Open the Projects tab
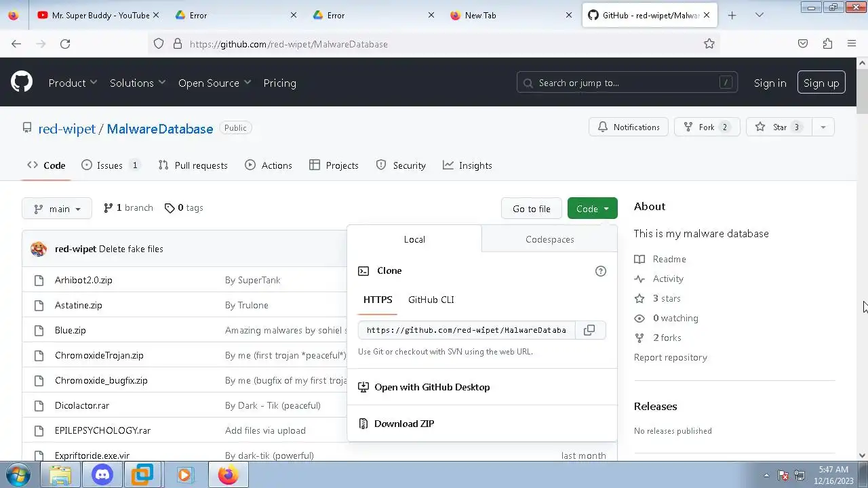 (334, 165)
